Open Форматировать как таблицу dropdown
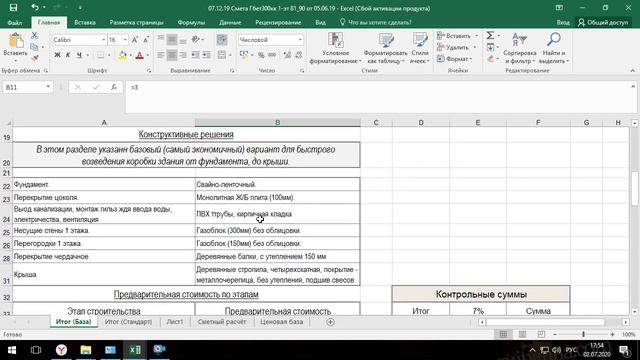 click(385, 49)
